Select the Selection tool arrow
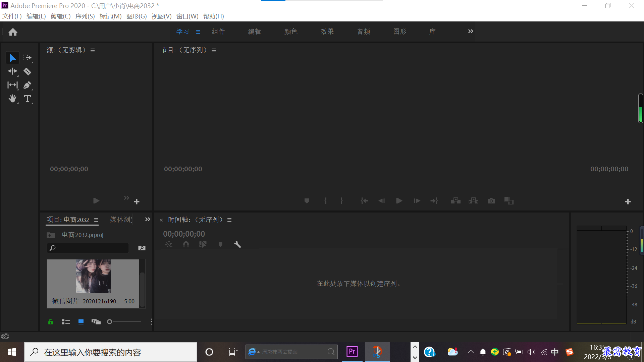 coord(12,58)
